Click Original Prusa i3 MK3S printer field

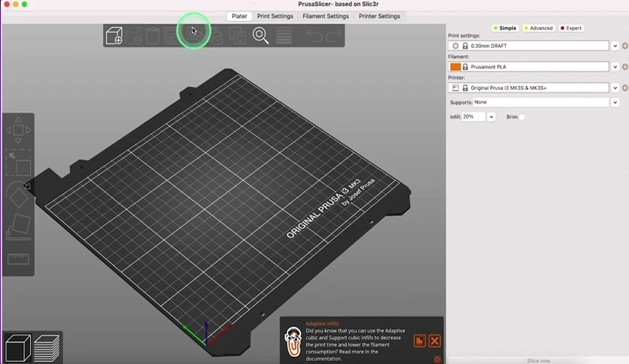528,87
